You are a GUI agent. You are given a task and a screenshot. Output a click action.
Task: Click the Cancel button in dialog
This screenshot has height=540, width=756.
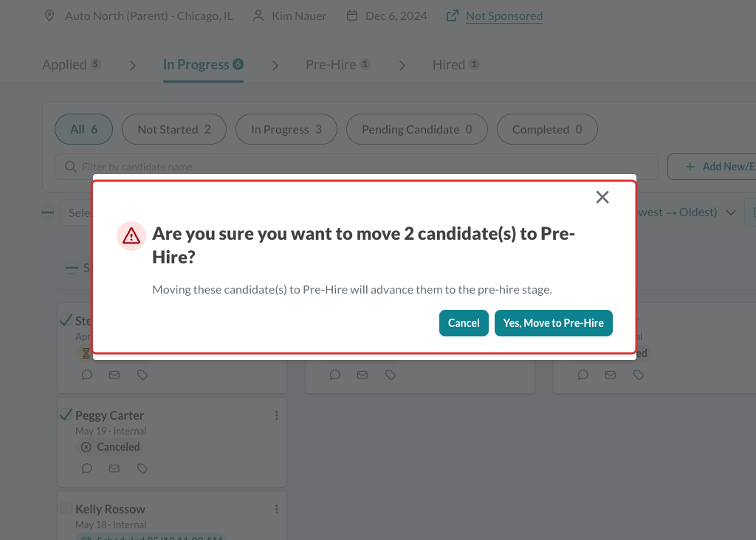tap(464, 323)
